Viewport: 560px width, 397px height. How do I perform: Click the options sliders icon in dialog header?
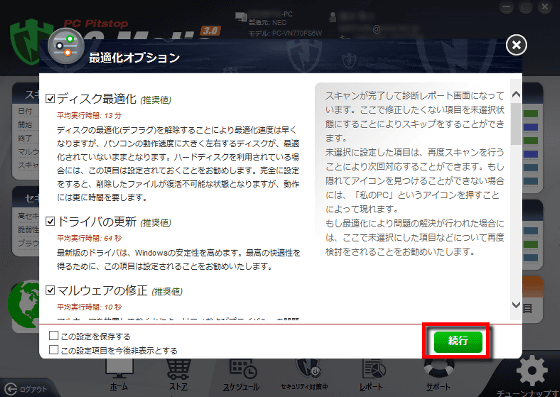click(x=66, y=46)
